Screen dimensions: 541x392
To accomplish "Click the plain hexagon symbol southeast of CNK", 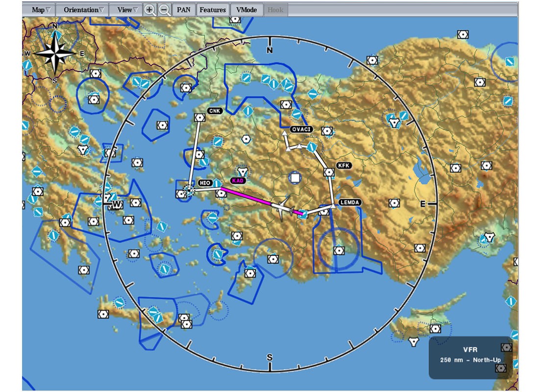I will tap(246, 139).
